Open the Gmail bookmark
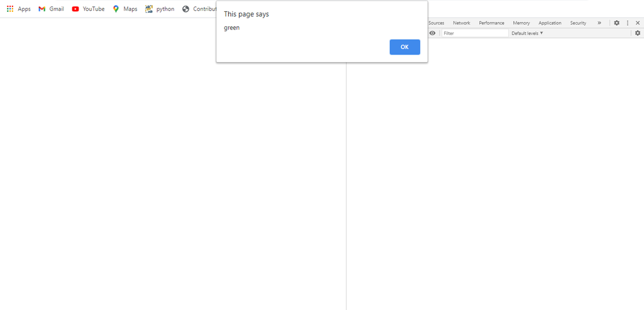 point(51,9)
